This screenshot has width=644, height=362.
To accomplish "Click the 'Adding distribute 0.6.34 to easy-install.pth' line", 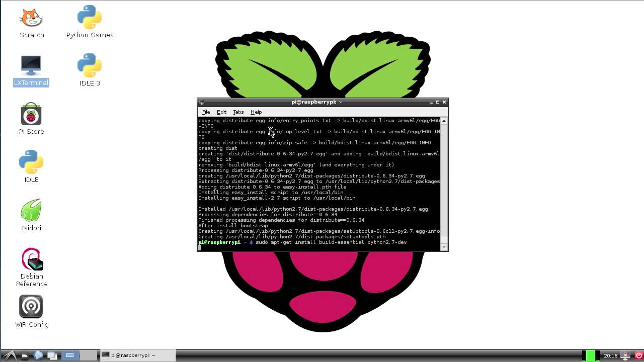I will click(x=272, y=187).
